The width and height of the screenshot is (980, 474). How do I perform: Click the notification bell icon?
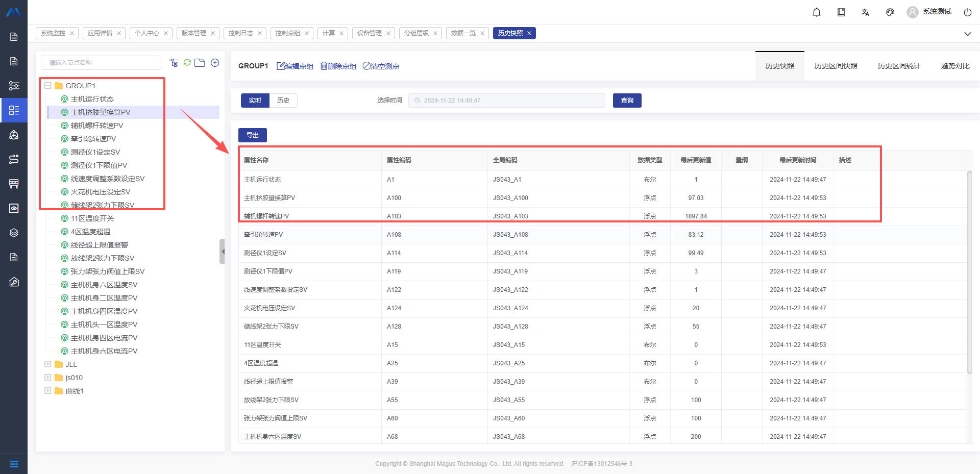[817, 12]
